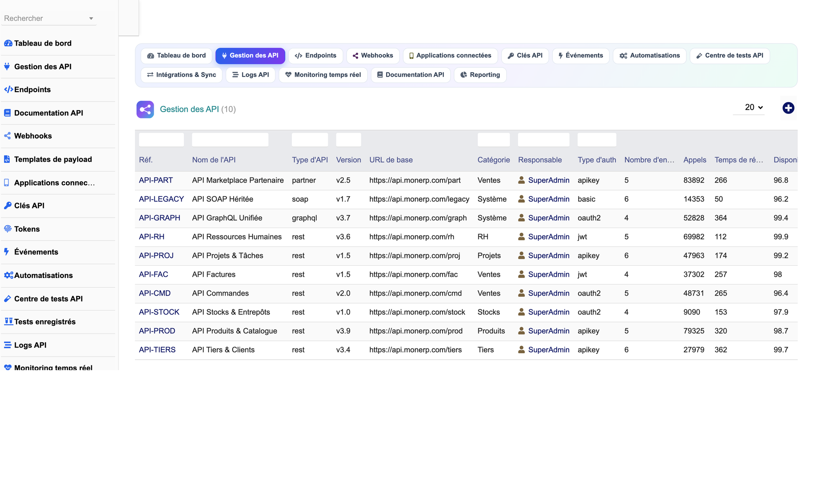This screenshot has height=504, width=815.
Task: Switch to the Tableau de bord tab
Action: tap(176, 56)
